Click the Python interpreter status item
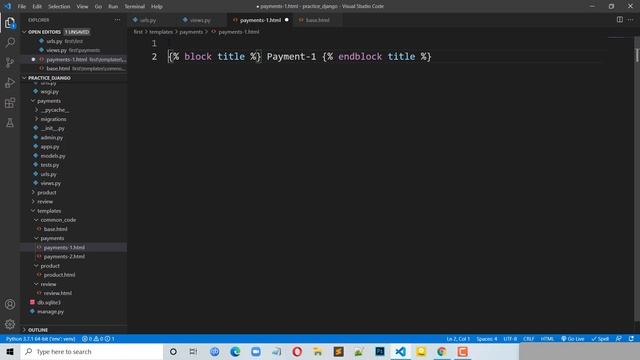This screenshot has height=360, width=640. coord(40,339)
